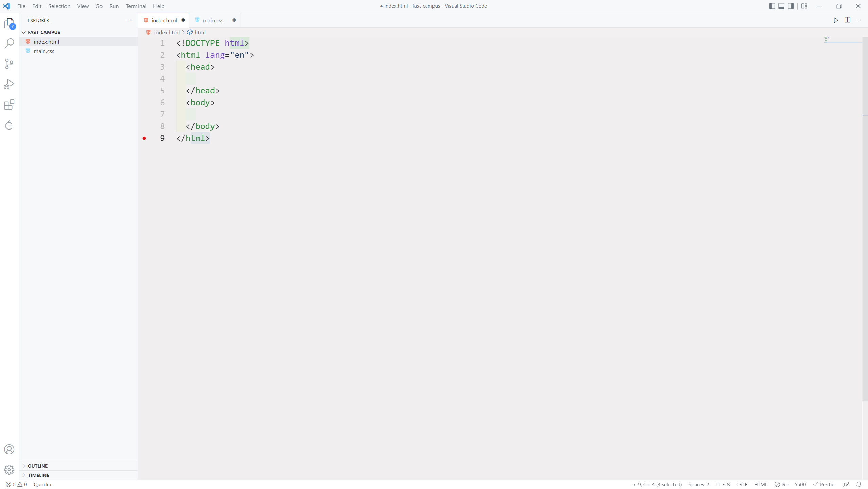The image size is (868, 489).
Task: Click the VS Code logo icon
Action: point(6,6)
